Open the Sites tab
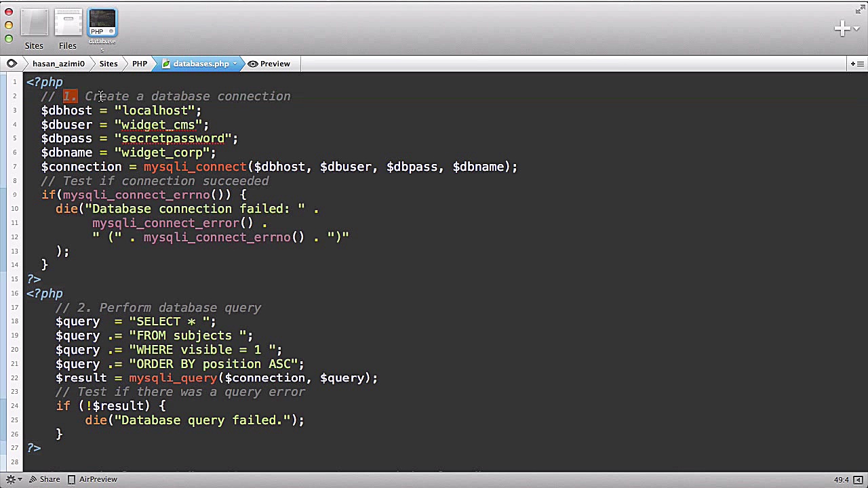 point(34,30)
